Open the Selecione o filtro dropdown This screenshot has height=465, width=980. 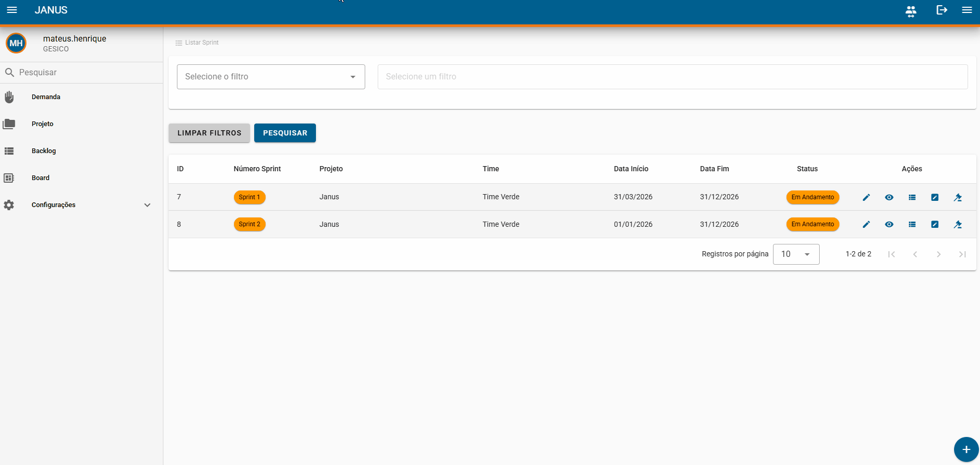(271, 77)
